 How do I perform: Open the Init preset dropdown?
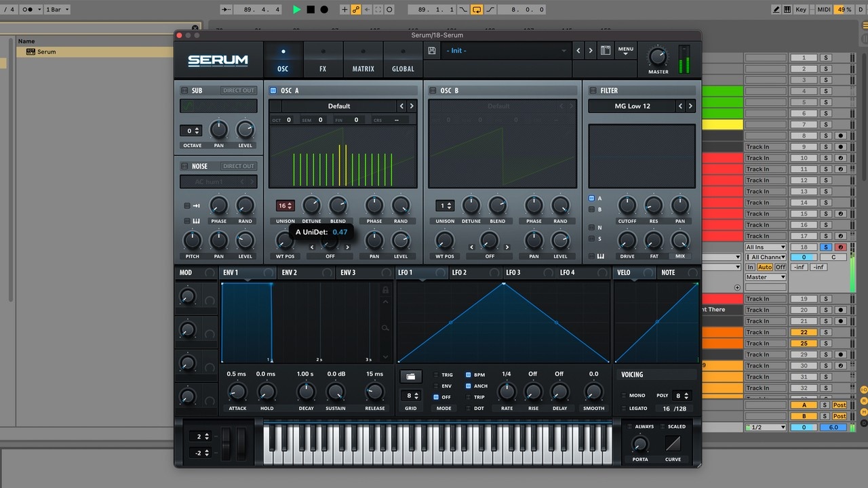point(506,51)
